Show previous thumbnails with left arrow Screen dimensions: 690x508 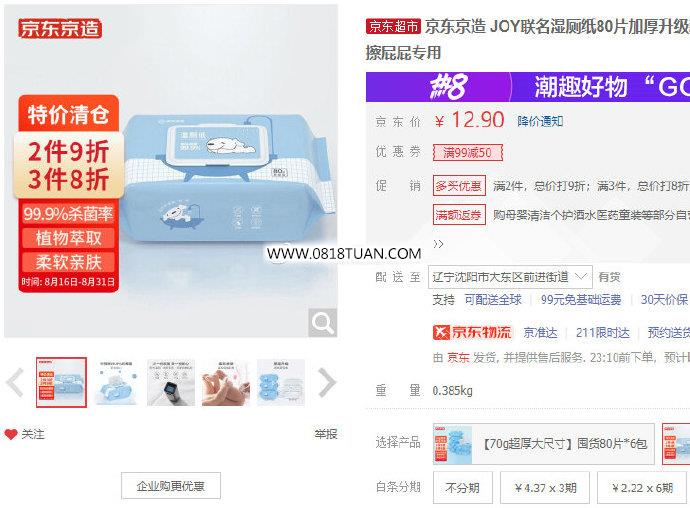click(x=16, y=383)
